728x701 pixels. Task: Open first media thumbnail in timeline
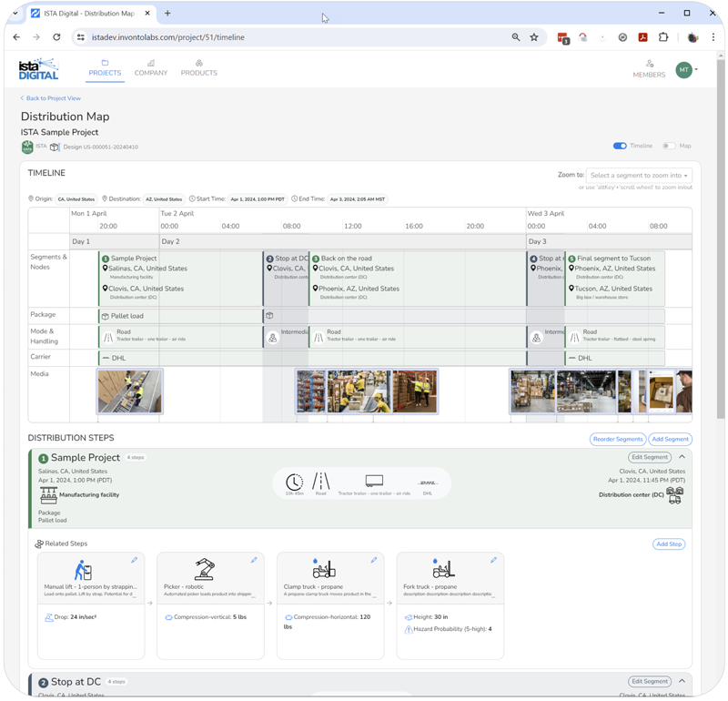pos(130,391)
